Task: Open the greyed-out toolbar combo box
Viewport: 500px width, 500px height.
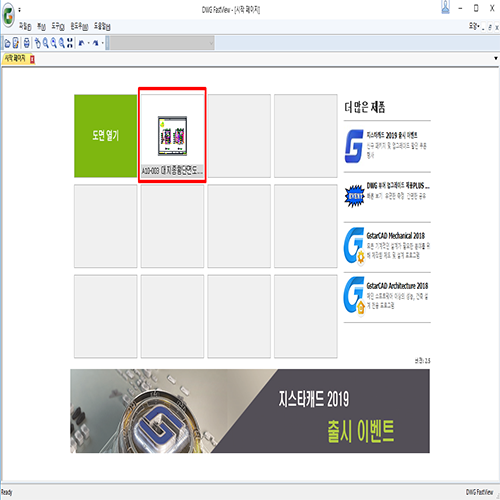Action: [x=162, y=43]
